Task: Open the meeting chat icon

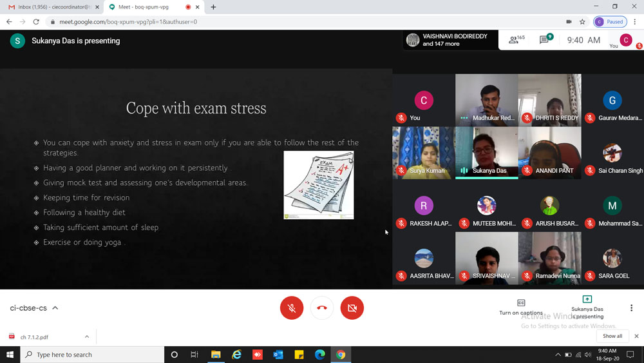Action: [x=545, y=40]
